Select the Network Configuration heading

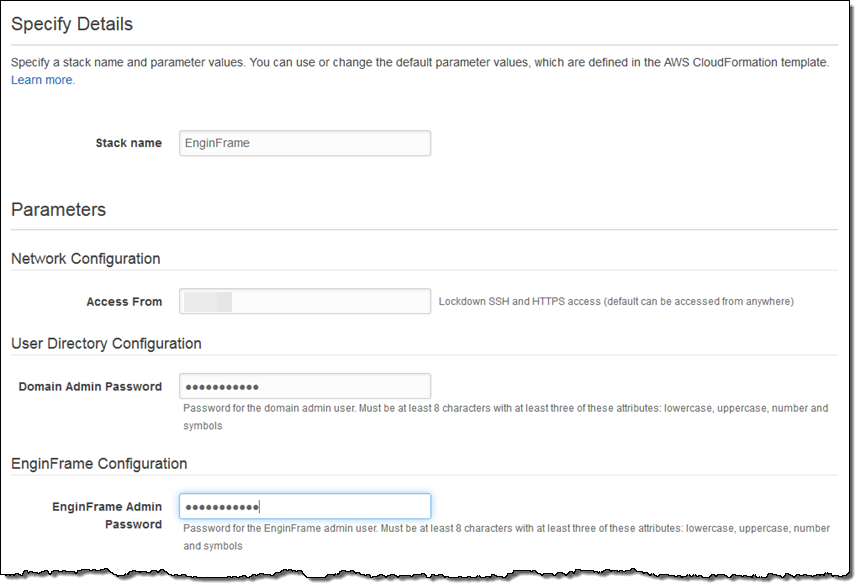tap(86, 258)
